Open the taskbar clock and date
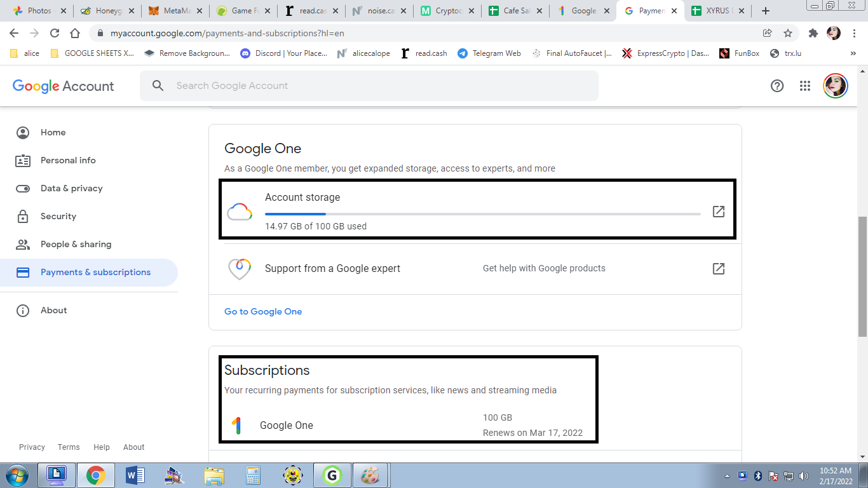Viewport: 868px width, 488px height. pos(836,476)
